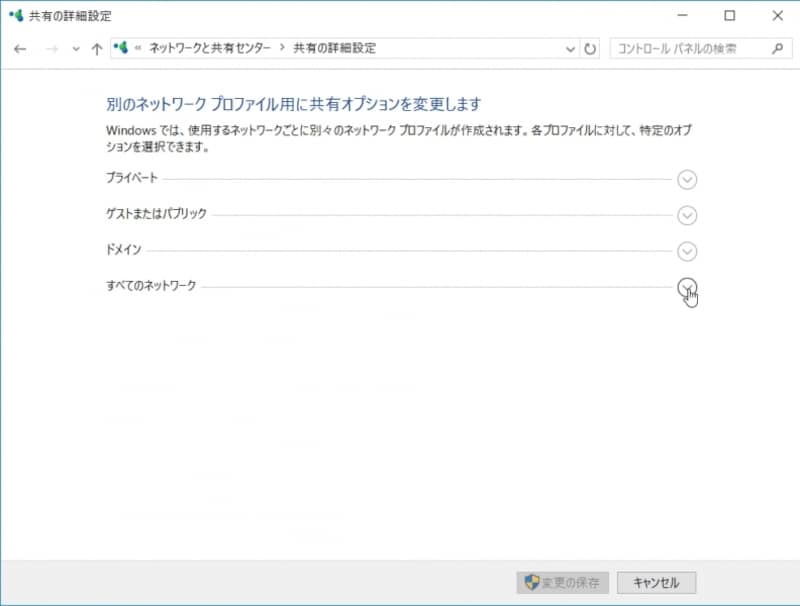Viewport: 800px width, 606px height.
Task: Open the address bar history dropdown
Action: pyautogui.click(x=570, y=48)
